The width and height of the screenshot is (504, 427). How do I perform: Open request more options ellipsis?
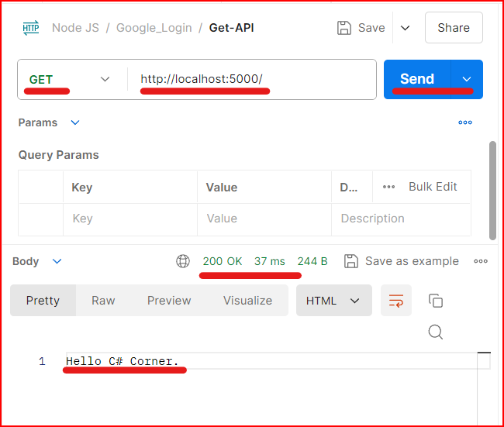(x=465, y=122)
